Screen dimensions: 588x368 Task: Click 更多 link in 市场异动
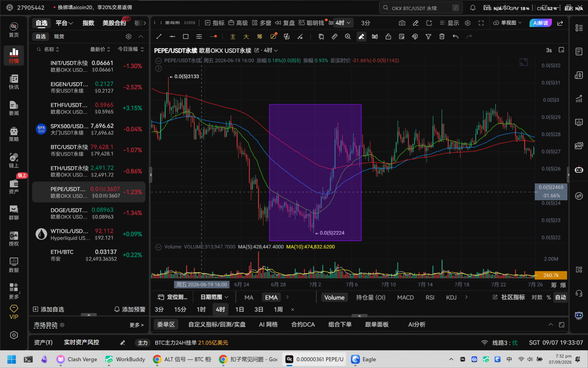[x=137, y=325]
